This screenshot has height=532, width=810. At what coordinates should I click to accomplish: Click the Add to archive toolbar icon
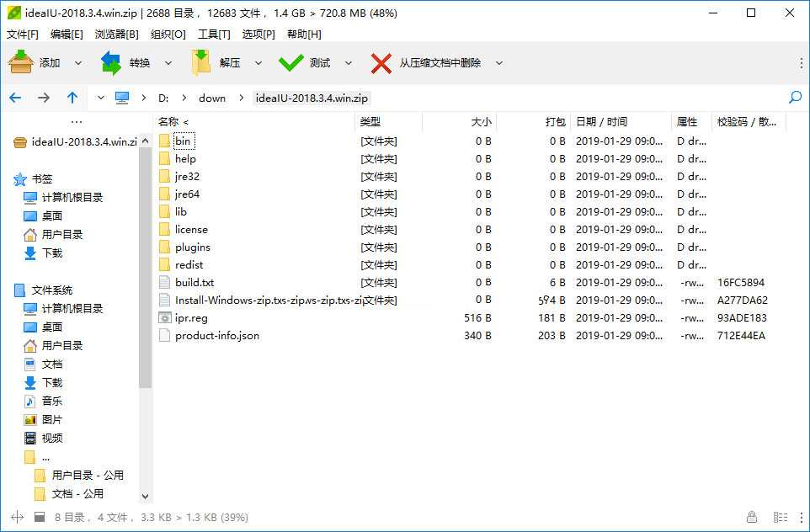point(21,61)
